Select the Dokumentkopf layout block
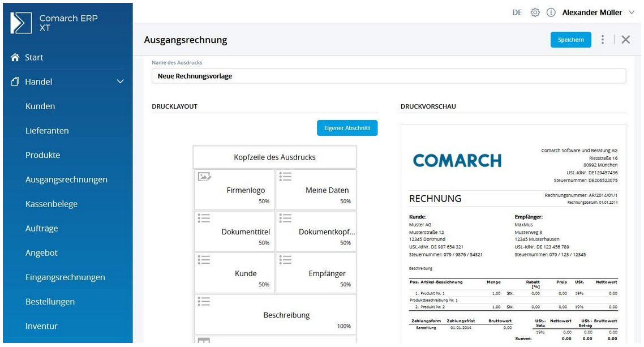Image resolution: width=644 pixels, height=347 pixels. (316, 231)
